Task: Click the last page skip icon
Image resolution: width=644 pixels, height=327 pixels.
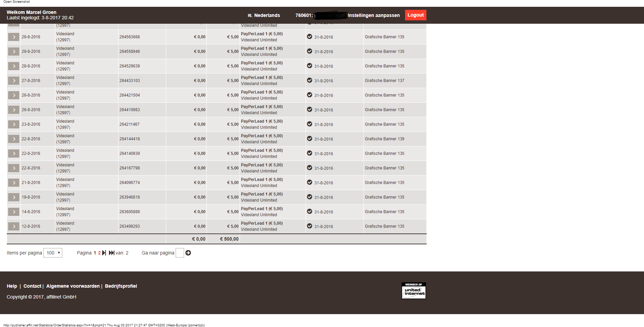Action: pos(111,253)
